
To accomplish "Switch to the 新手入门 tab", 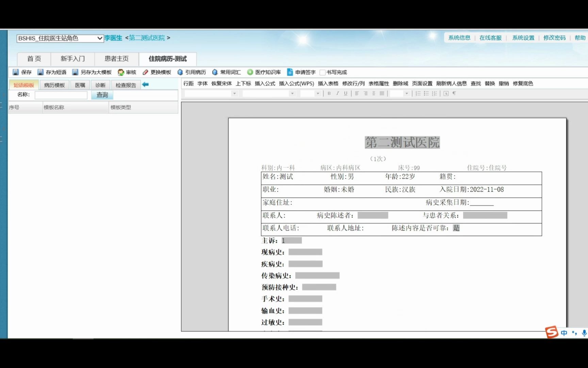I will tap(73, 59).
